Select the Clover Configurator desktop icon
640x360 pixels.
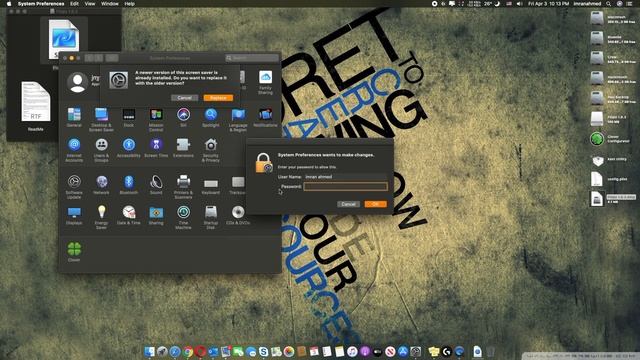pyautogui.click(x=597, y=139)
